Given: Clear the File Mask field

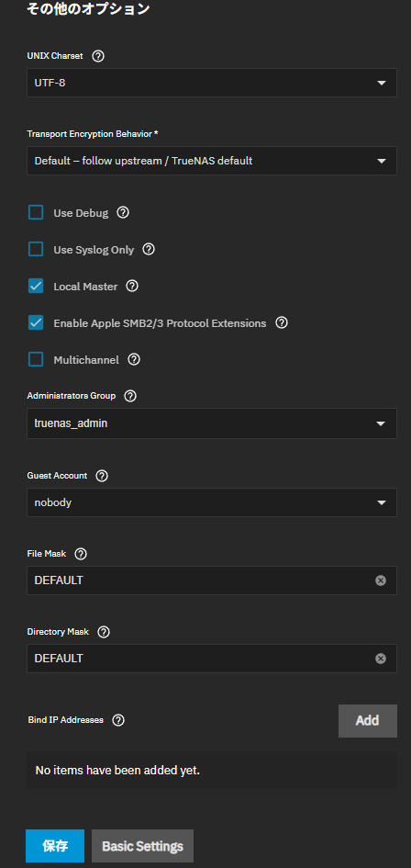Looking at the screenshot, I should [x=381, y=581].
